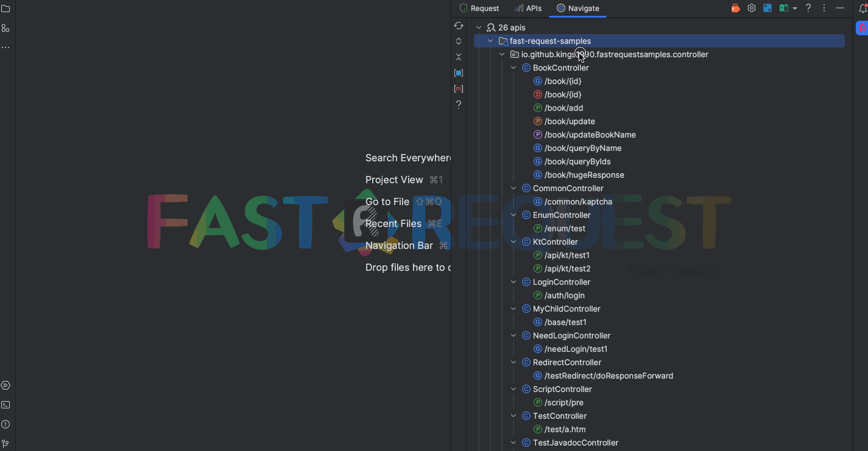Click the Recent Files shortcut link
This screenshot has height=451, width=868.
pos(393,223)
